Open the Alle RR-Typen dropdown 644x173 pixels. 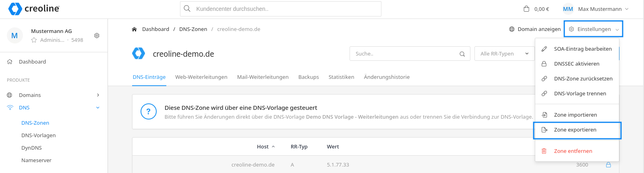point(505,54)
